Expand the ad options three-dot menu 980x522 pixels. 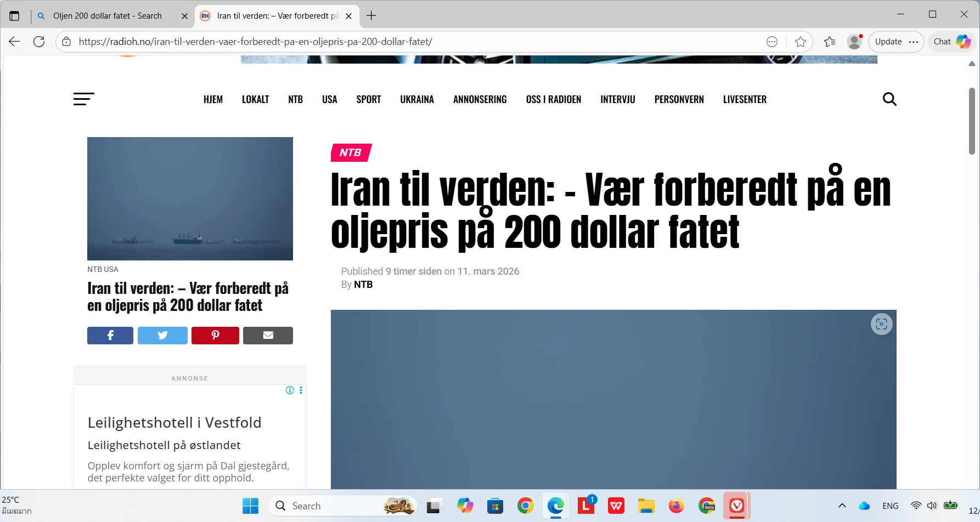[301, 390]
